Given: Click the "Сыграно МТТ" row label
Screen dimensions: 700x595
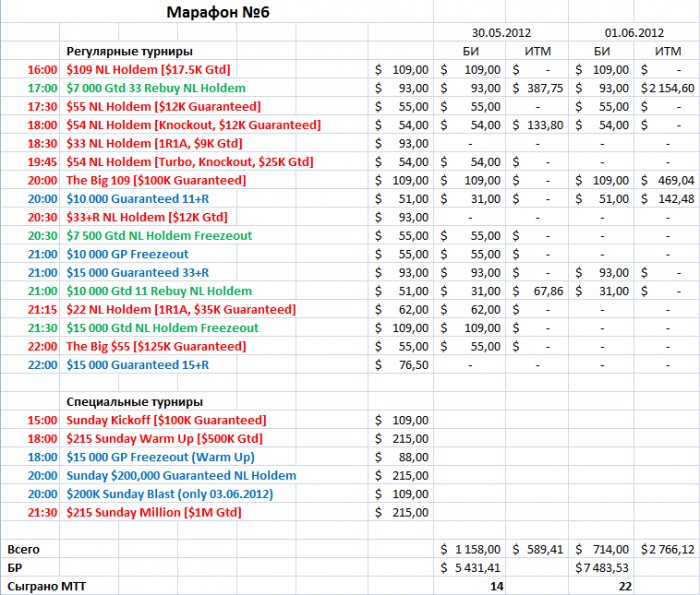Looking at the screenshot, I should 46,586.
